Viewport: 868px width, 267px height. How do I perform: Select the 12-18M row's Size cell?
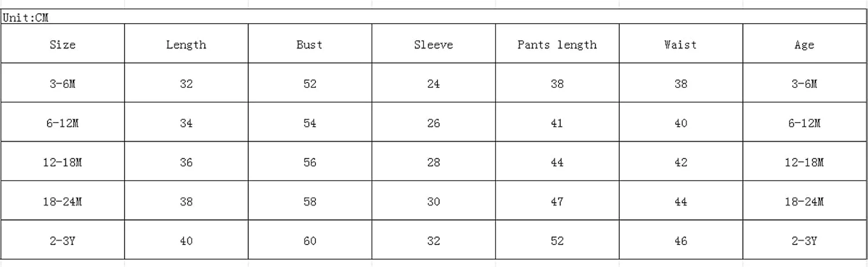click(x=62, y=162)
